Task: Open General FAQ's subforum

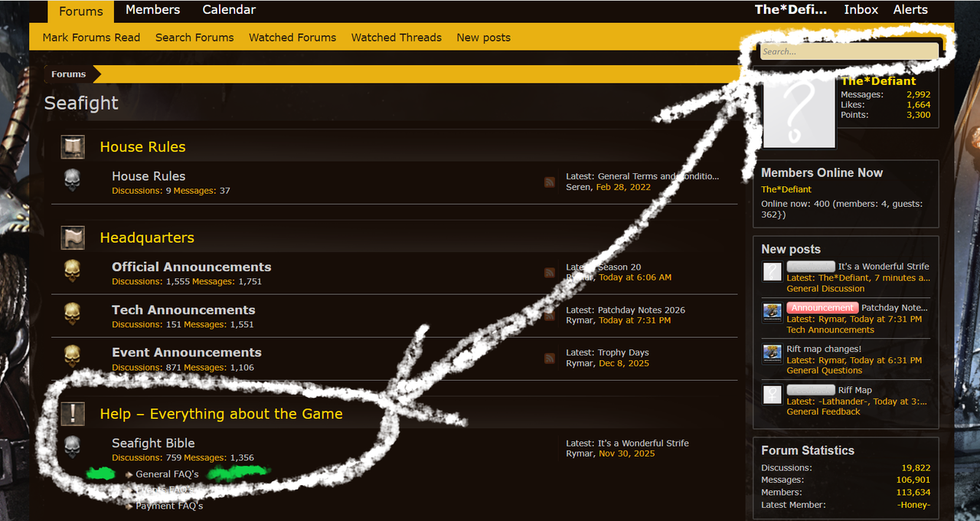Action: click(x=167, y=474)
